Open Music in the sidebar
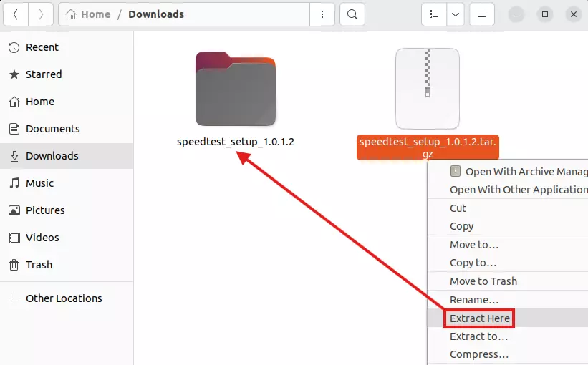The image size is (588, 365). [x=67, y=183]
